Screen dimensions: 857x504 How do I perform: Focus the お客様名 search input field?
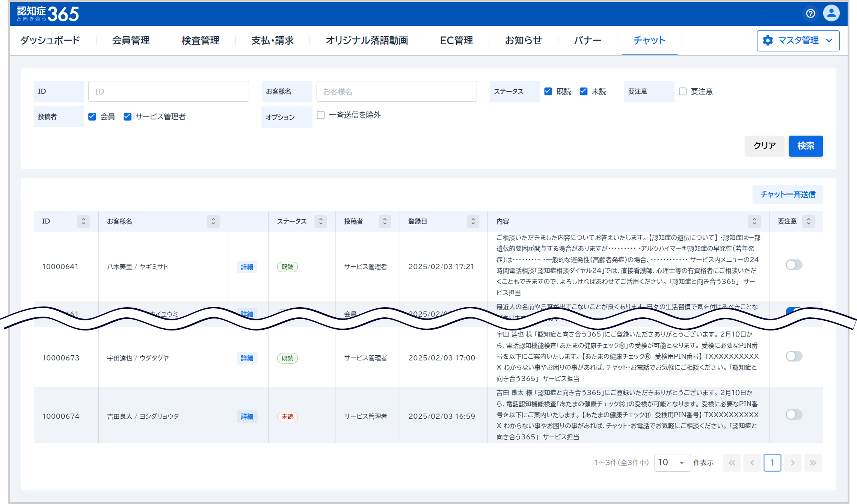(x=396, y=91)
